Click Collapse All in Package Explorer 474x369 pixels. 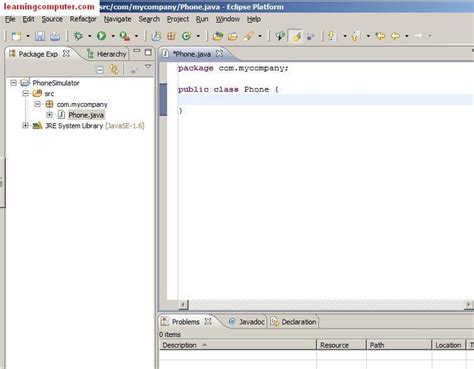100,70
